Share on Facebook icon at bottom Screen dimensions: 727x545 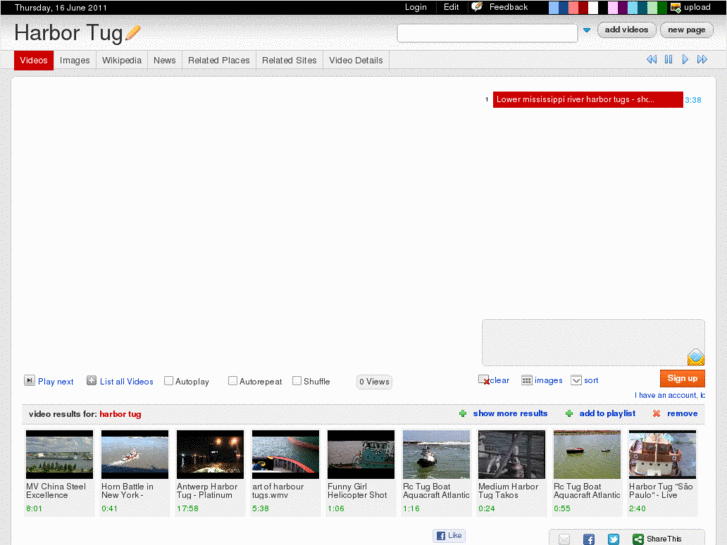(589, 539)
